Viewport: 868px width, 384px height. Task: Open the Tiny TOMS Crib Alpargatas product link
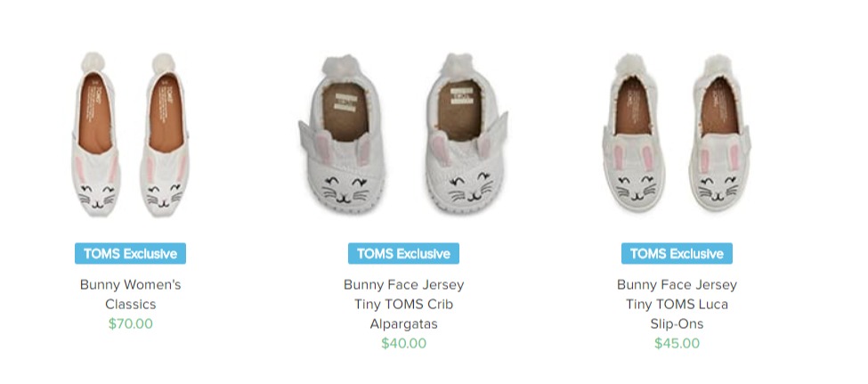403,304
